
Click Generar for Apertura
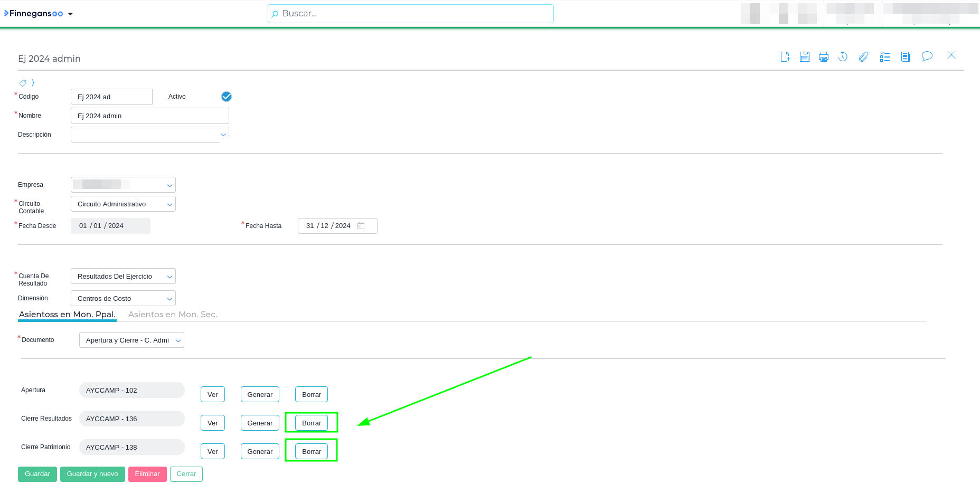[260, 394]
